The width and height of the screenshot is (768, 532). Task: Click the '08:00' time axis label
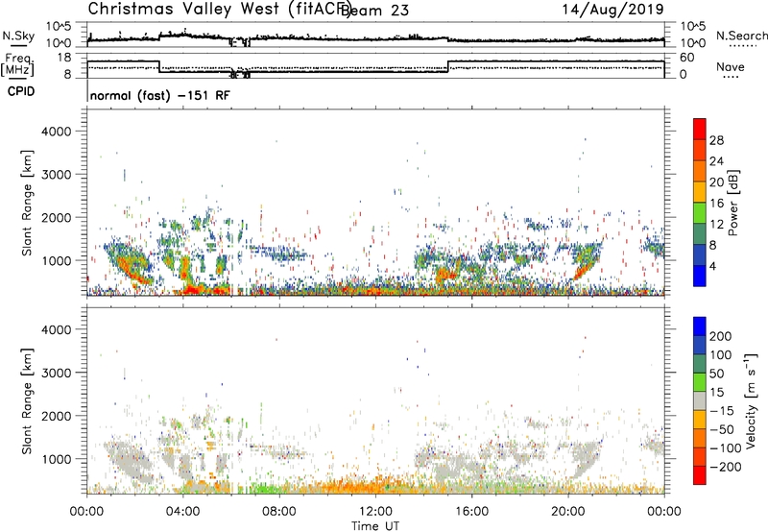pyautogui.click(x=279, y=512)
